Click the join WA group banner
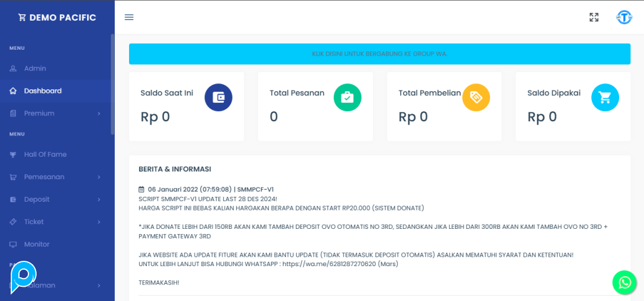This screenshot has width=644, height=301. tap(379, 54)
